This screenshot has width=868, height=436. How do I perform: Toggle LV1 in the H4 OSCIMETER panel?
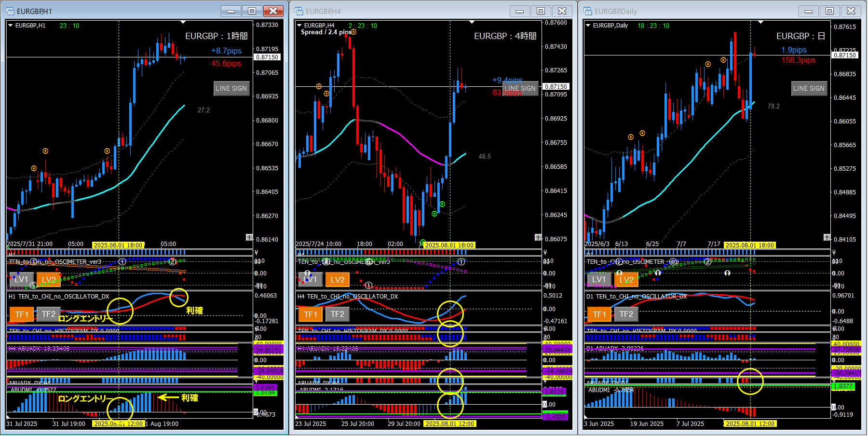pyautogui.click(x=311, y=280)
